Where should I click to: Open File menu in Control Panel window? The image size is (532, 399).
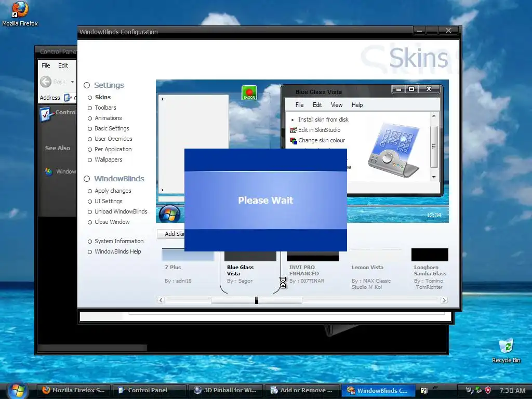pyautogui.click(x=46, y=65)
